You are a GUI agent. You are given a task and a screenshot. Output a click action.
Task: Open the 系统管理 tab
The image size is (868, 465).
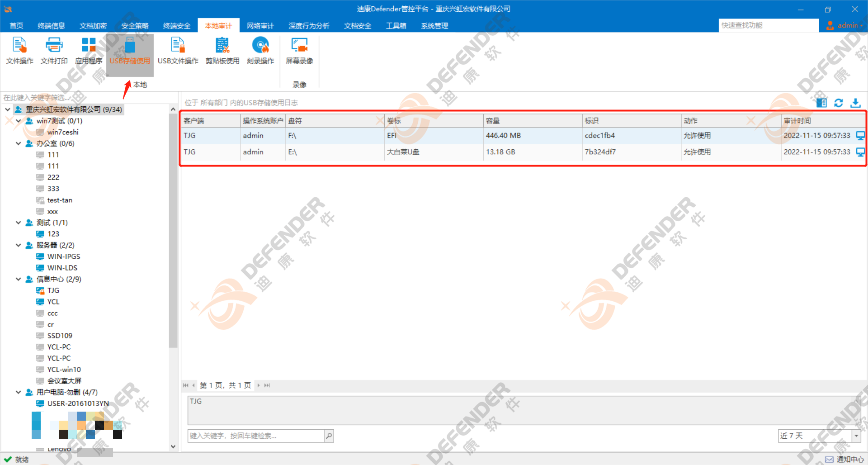click(x=434, y=26)
